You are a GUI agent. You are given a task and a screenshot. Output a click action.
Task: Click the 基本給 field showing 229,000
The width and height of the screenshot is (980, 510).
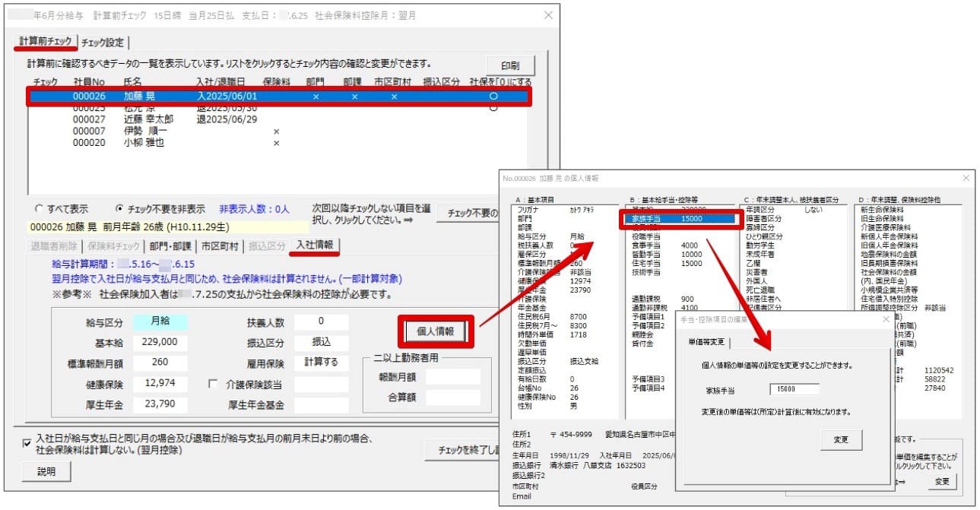160,343
